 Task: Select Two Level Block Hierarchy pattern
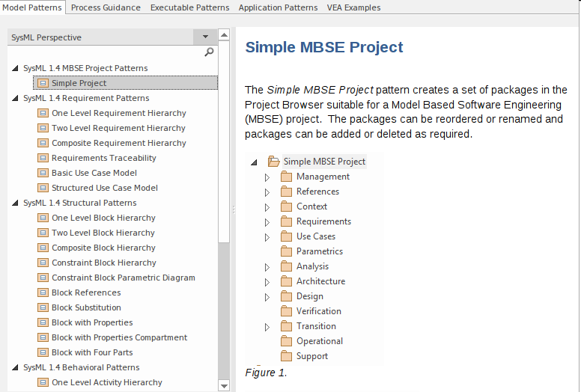[x=103, y=233]
